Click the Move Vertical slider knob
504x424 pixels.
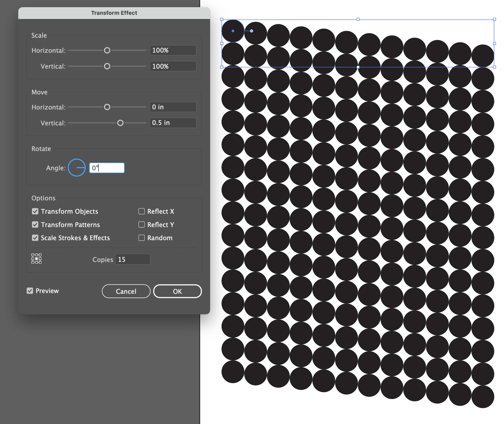pyautogui.click(x=120, y=123)
